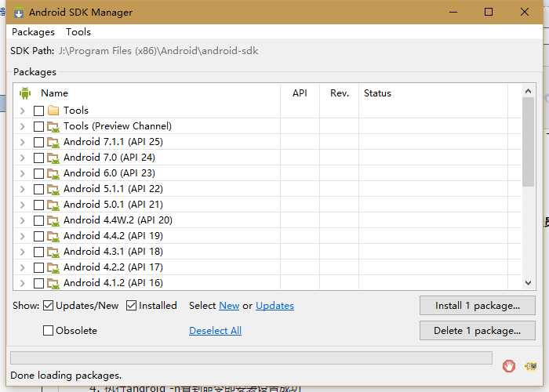Check the Android 5.1.1 (API 22) checkbox
Image resolution: width=549 pixels, height=392 pixels.
pyautogui.click(x=38, y=190)
